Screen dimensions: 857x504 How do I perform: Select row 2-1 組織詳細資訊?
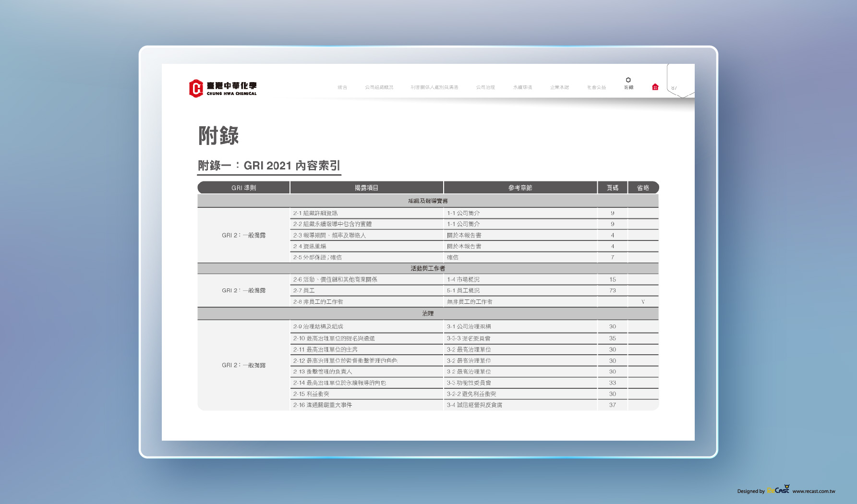pos(474,213)
